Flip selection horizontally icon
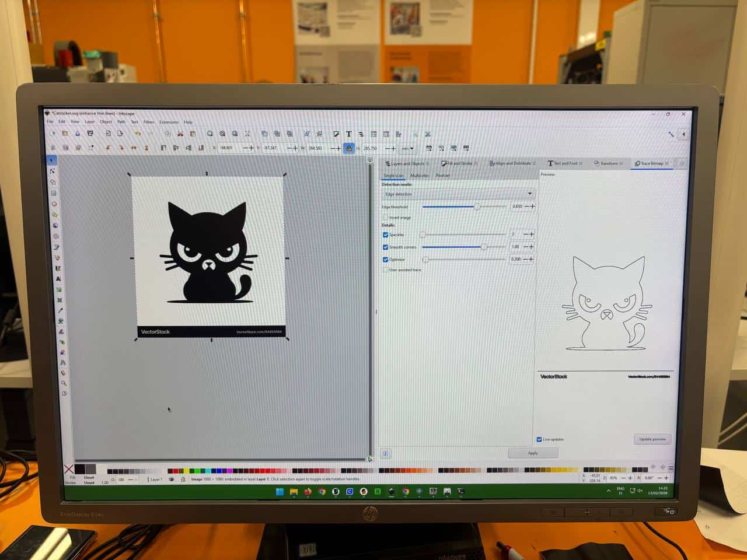 tap(134, 148)
